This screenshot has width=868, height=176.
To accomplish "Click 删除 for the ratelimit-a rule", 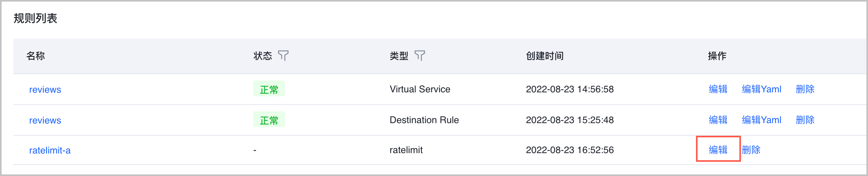I will 751,150.
